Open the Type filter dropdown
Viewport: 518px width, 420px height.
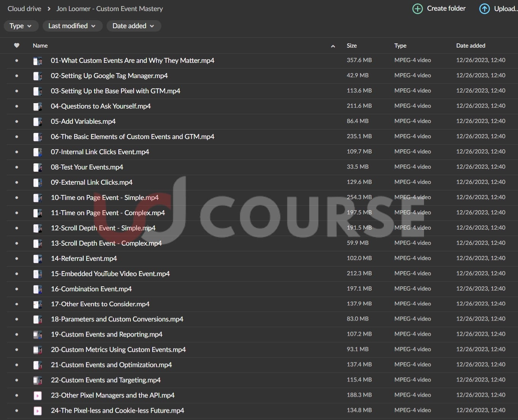coord(21,26)
